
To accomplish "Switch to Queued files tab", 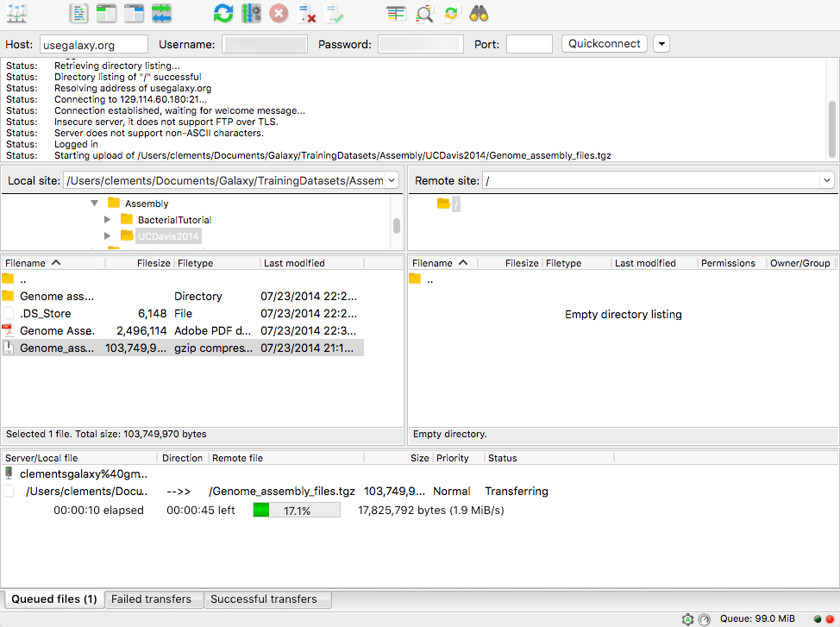I will pyautogui.click(x=54, y=599).
